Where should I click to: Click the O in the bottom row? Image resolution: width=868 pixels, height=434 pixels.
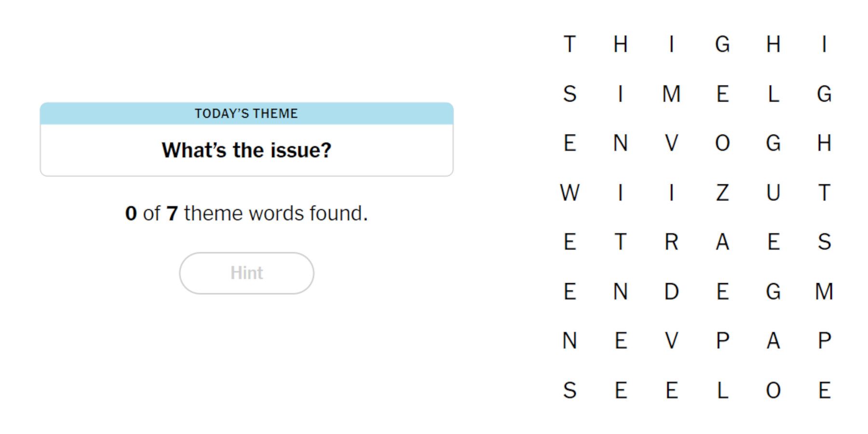point(774,391)
